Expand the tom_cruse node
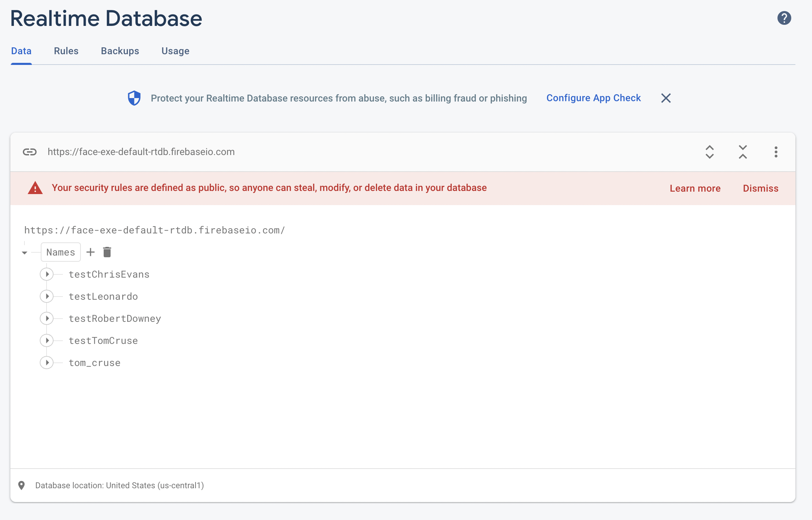 click(47, 363)
